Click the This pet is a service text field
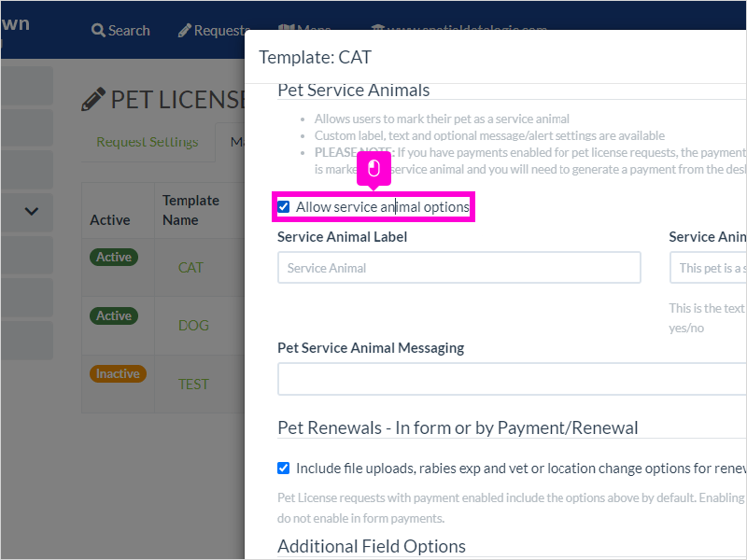747x560 pixels. pos(709,268)
